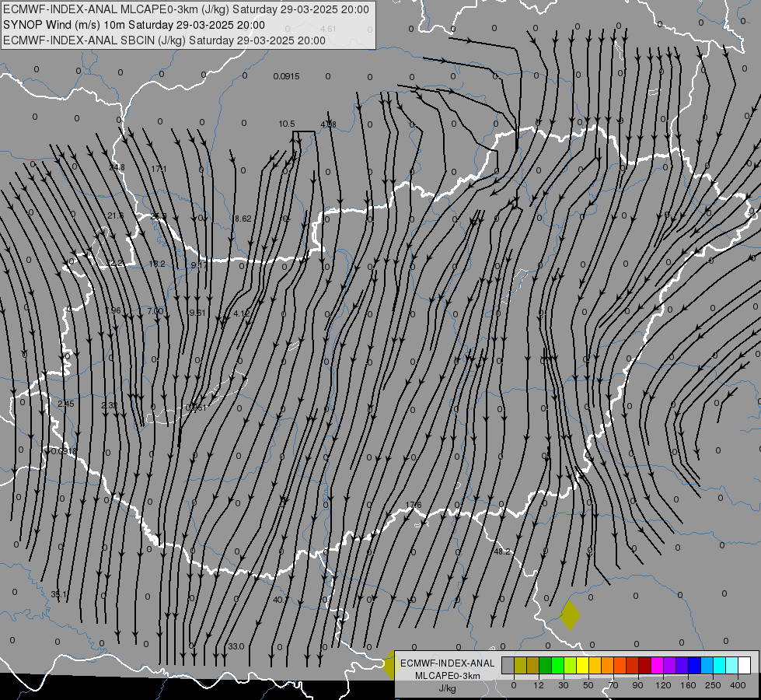Click the map value 16.2
The image size is (761, 700).
click(x=157, y=264)
